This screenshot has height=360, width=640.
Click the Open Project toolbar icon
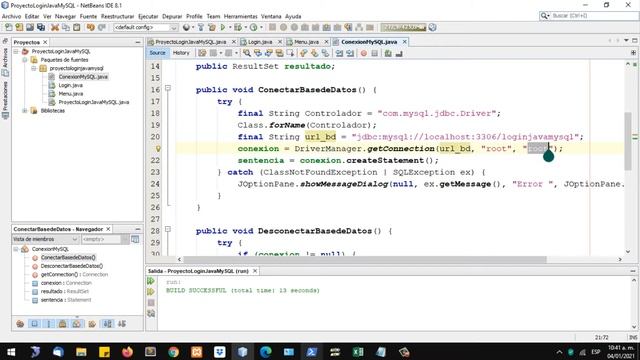point(30,27)
